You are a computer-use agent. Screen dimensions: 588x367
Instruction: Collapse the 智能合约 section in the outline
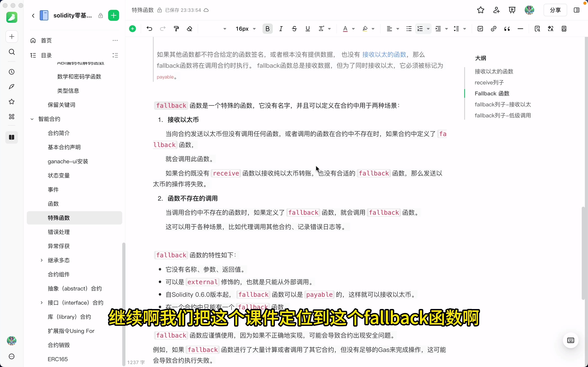click(32, 119)
